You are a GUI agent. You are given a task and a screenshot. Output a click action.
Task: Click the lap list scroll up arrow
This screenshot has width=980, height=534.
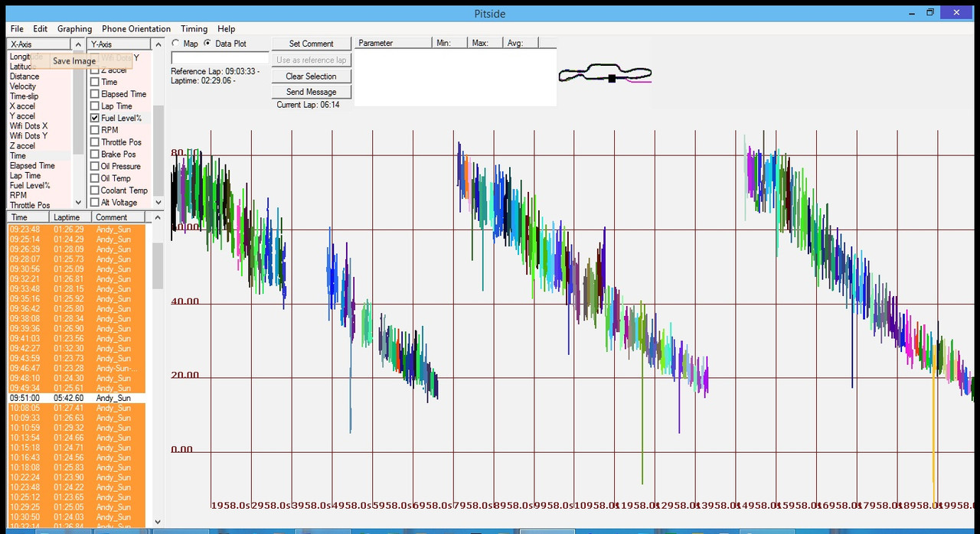coord(158,218)
